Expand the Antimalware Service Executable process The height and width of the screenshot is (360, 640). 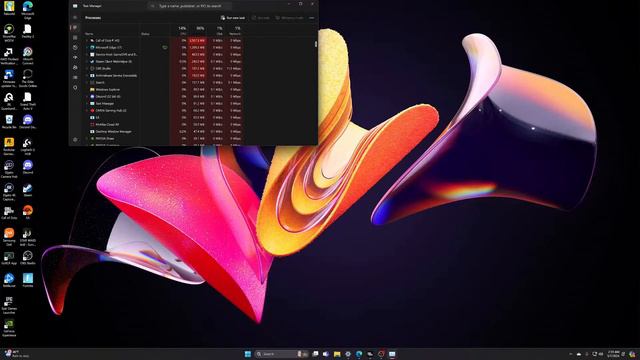pyautogui.click(x=87, y=76)
